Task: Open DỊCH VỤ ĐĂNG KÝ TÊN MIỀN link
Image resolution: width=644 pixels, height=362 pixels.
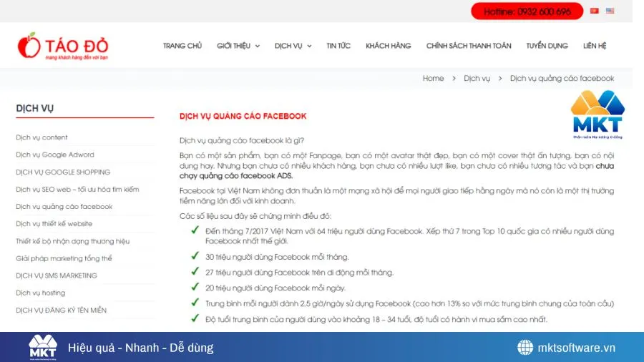Action: tap(62, 310)
